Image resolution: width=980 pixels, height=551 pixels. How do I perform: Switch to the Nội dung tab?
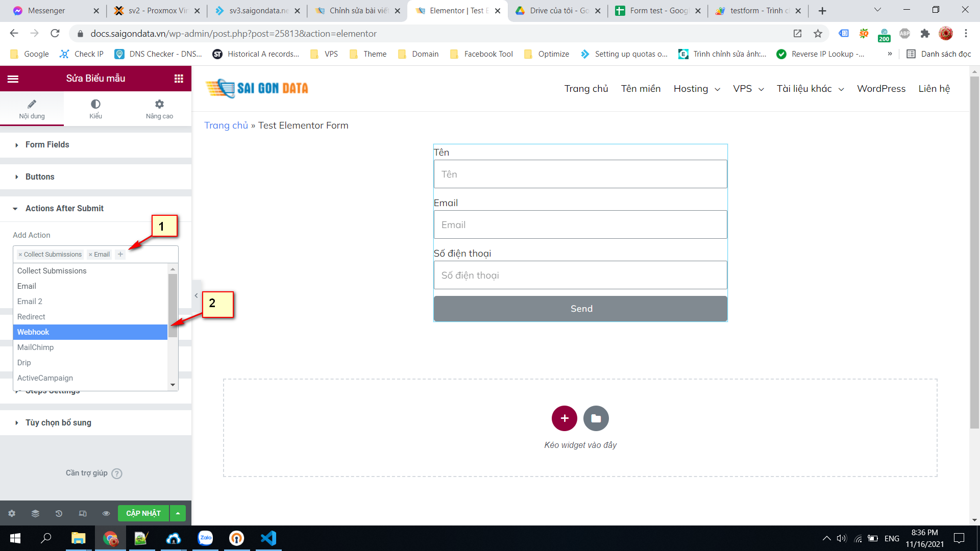(32, 109)
